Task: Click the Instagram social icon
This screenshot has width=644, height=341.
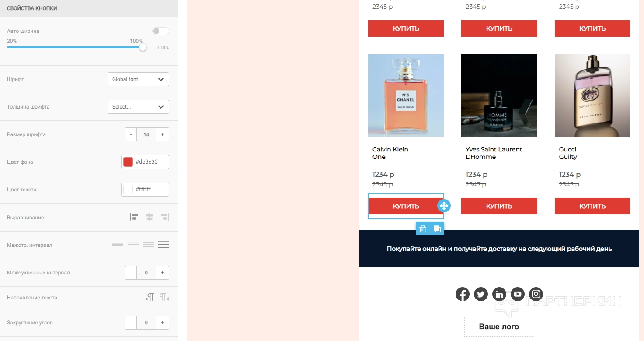Action: point(536,294)
